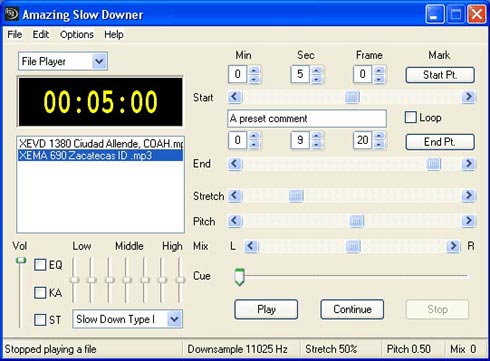The height and width of the screenshot is (361, 490).
Task: Click the Play button
Action: pyautogui.click(x=266, y=309)
